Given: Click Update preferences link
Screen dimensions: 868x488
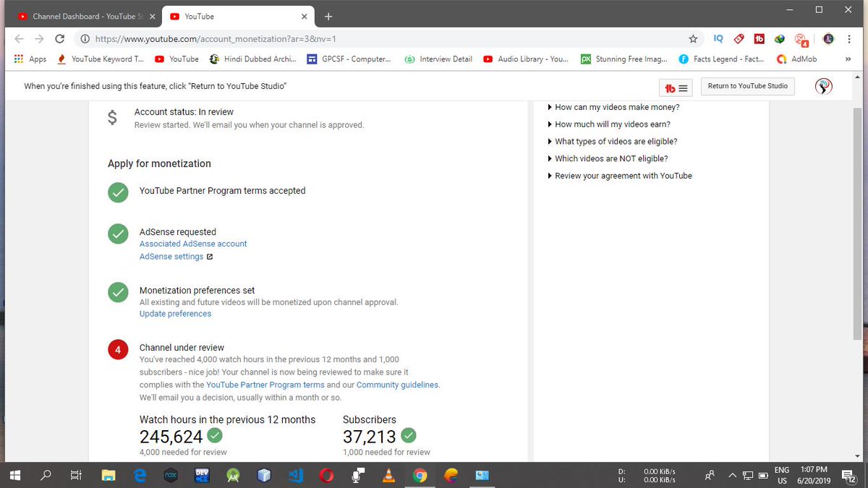Looking at the screenshot, I should [x=175, y=314].
